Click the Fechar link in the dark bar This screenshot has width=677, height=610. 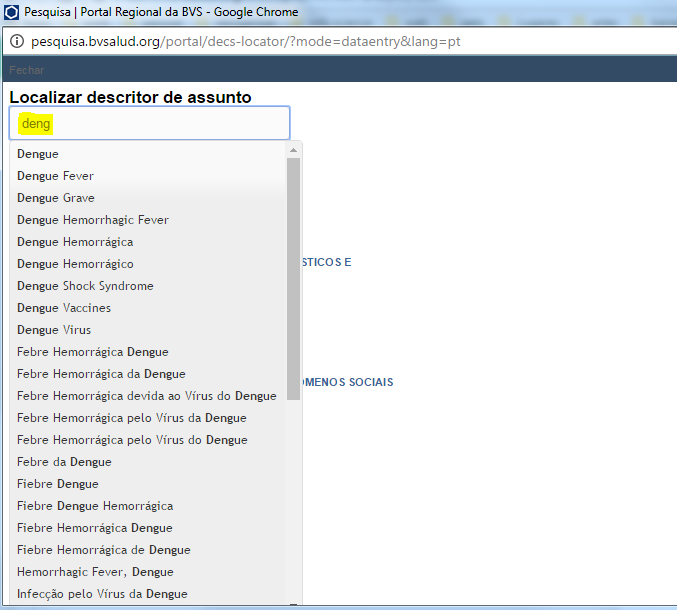click(27, 70)
